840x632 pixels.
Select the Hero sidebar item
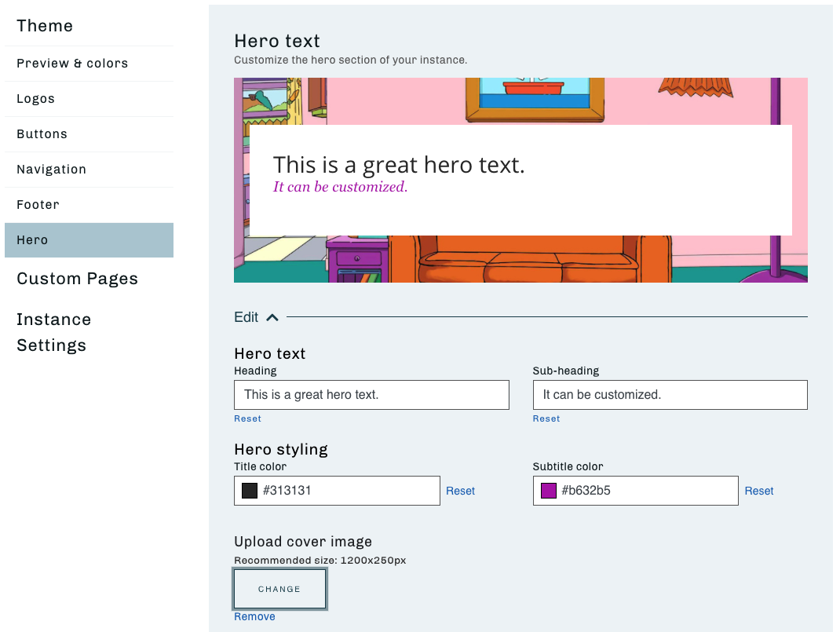pos(89,240)
